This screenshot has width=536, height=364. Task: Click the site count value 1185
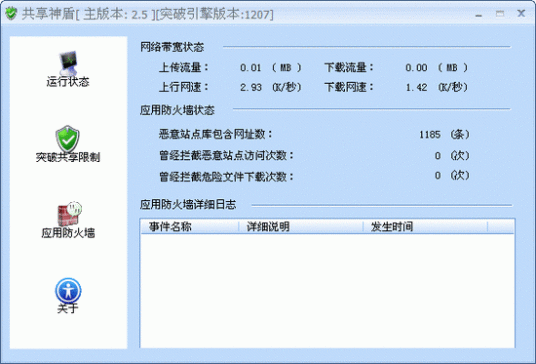(430, 135)
